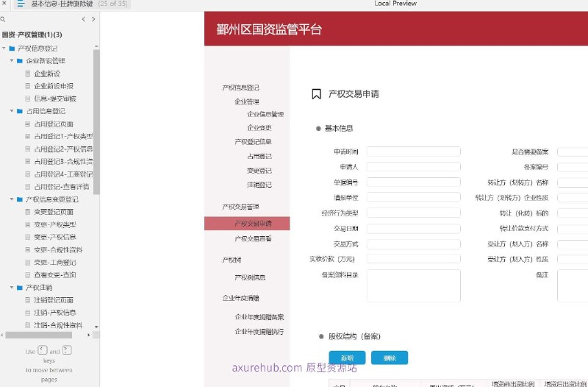This screenshot has width=588, height=387.
Task: Select 占用登记2-产权信息 page
Action: [x=63, y=149]
